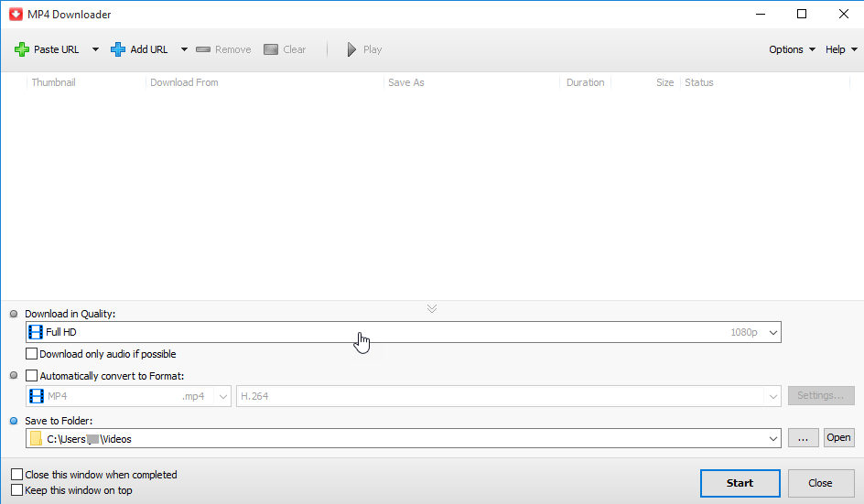Image resolution: width=864 pixels, height=504 pixels.
Task: Click the Paste URL green plus icon
Action: click(x=22, y=49)
